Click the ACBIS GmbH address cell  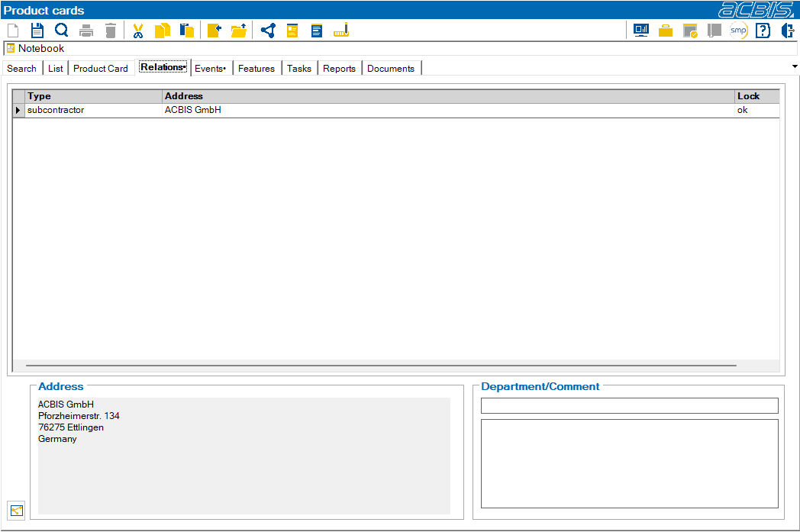click(x=448, y=110)
